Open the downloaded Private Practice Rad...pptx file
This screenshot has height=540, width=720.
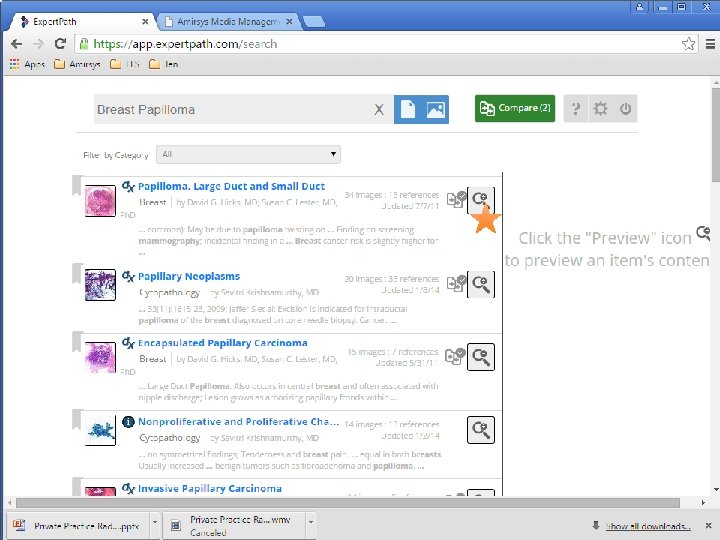(78, 525)
